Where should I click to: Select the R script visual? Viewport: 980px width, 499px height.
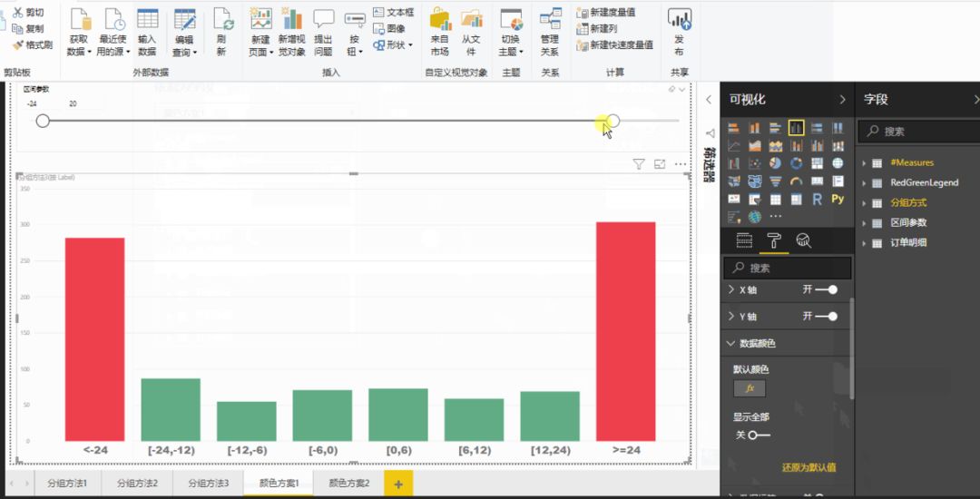point(817,200)
